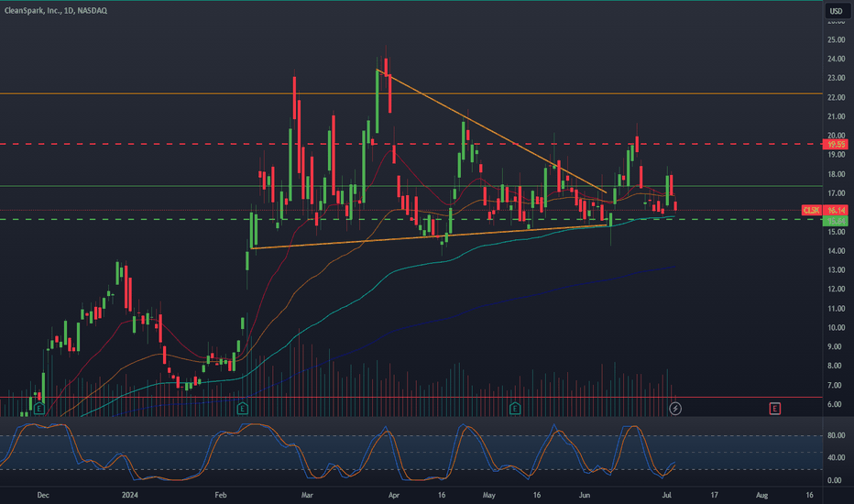The width and height of the screenshot is (854, 504).
Task: Click the 80.00 oscillator axis value
Action: (x=836, y=435)
